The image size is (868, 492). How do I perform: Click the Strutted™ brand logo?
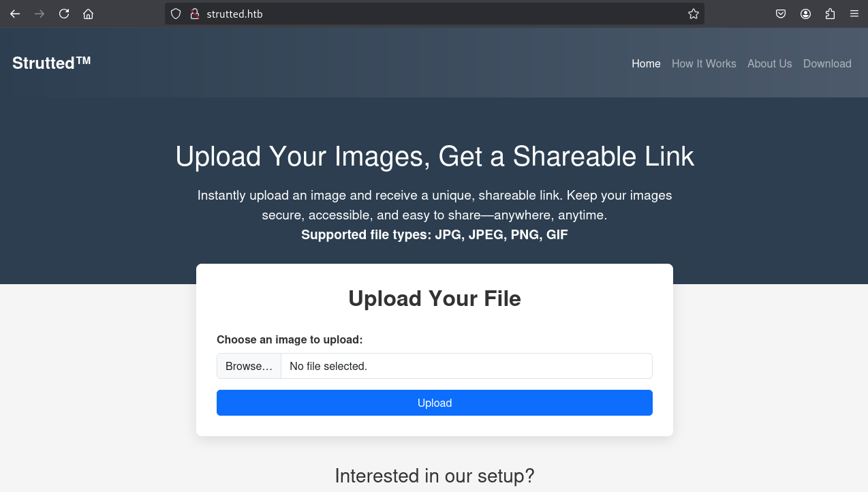52,63
